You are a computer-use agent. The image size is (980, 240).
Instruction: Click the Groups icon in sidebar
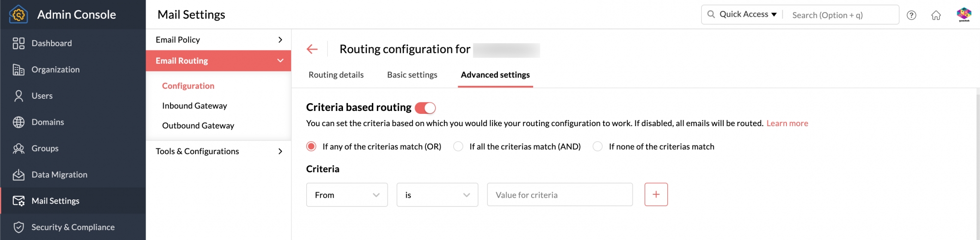[x=19, y=148]
